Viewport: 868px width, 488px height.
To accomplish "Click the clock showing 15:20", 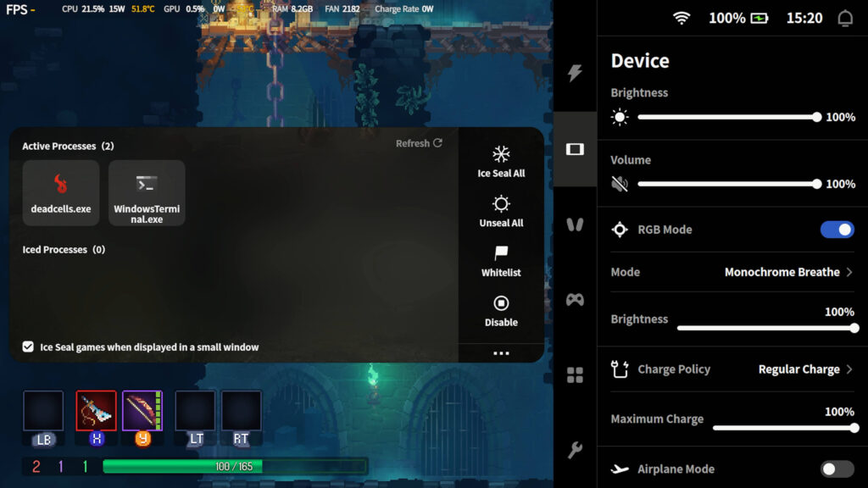I will point(804,19).
